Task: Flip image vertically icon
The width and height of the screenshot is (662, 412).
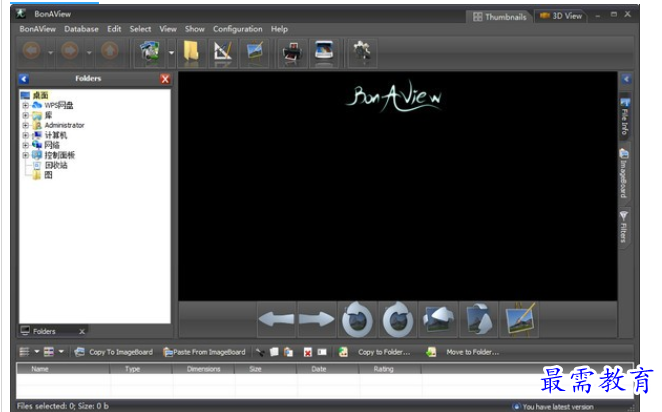Action: [x=479, y=320]
